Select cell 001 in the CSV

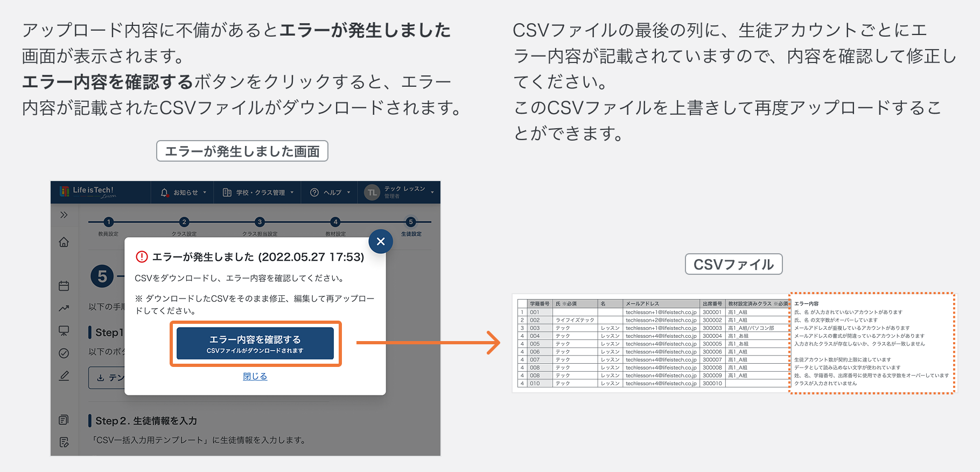click(x=540, y=312)
